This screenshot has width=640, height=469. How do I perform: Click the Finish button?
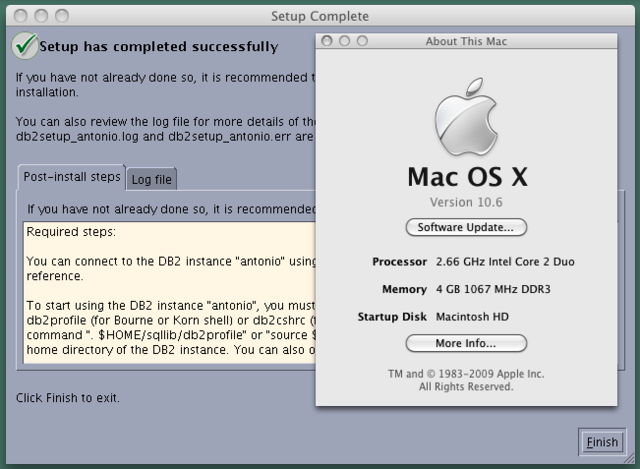click(x=602, y=442)
